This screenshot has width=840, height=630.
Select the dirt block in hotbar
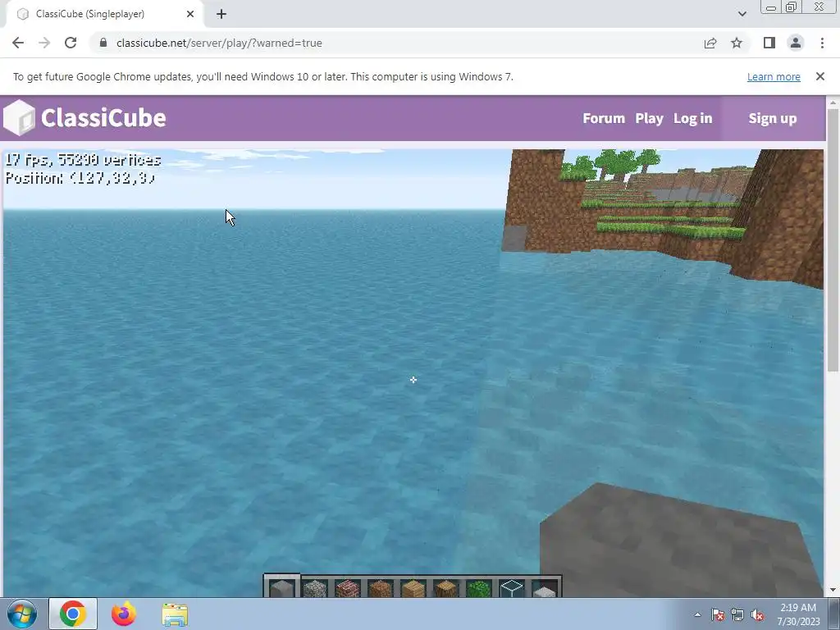click(x=381, y=588)
